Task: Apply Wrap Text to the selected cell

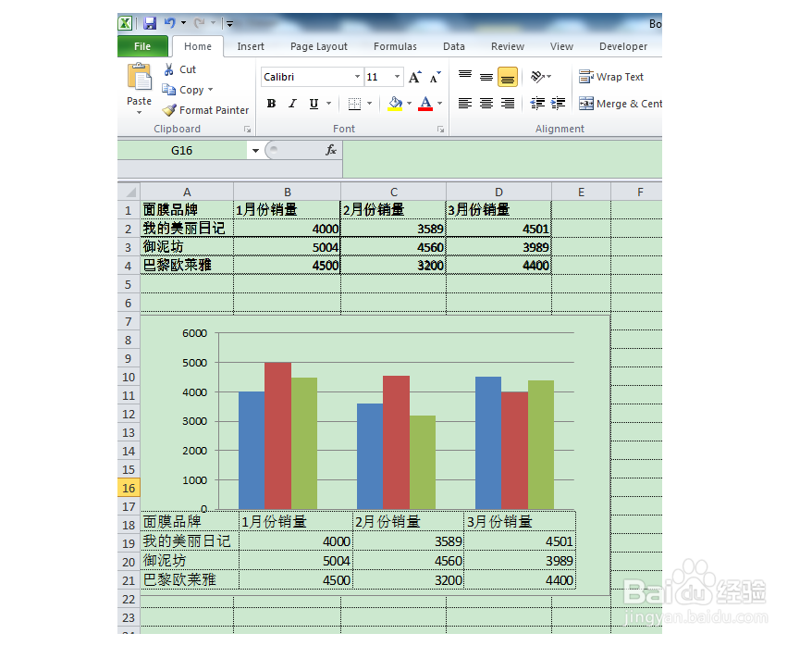Action: click(611, 77)
